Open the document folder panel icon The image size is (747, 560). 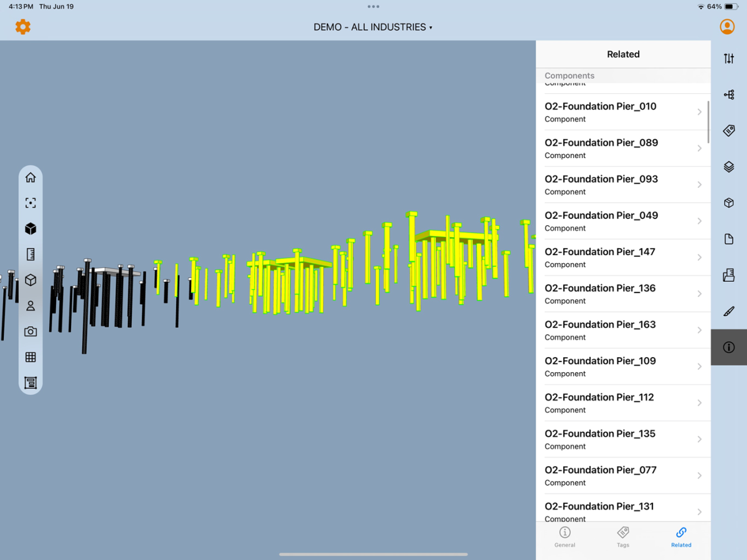click(x=729, y=275)
